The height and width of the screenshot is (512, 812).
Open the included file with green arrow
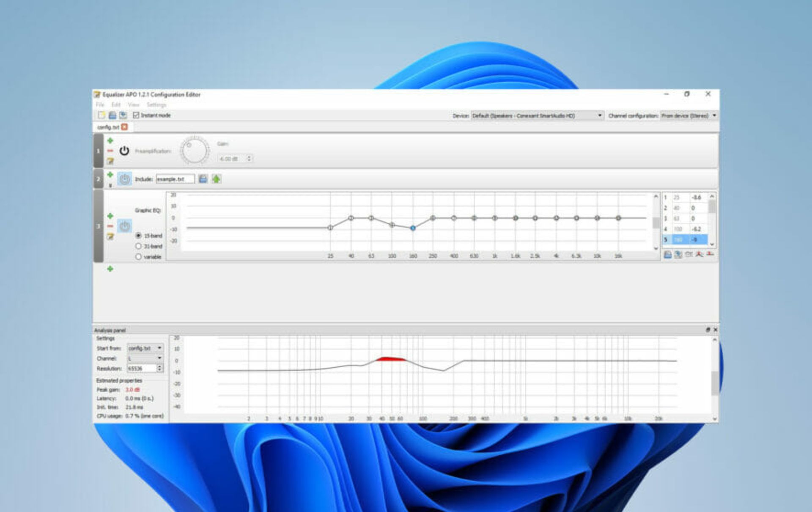pyautogui.click(x=217, y=179)
